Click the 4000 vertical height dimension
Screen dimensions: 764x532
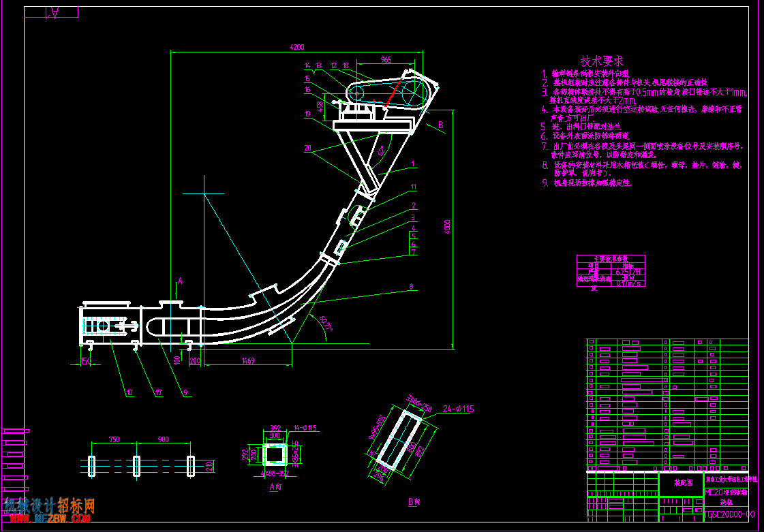[448, 227]
